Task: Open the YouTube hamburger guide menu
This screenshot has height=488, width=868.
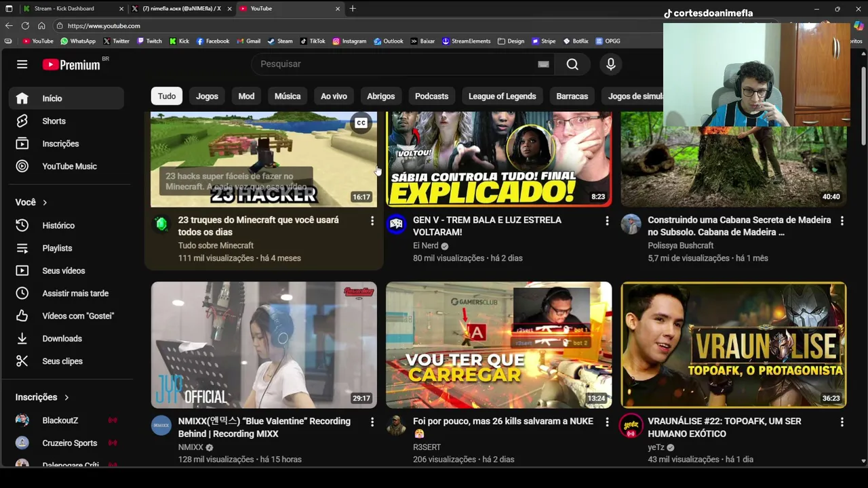Action: click(22, 64)
